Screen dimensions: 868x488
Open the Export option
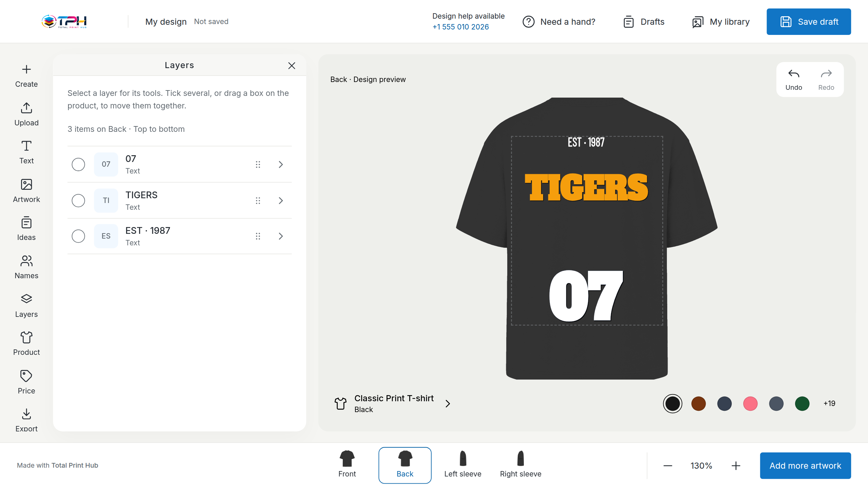26,420
